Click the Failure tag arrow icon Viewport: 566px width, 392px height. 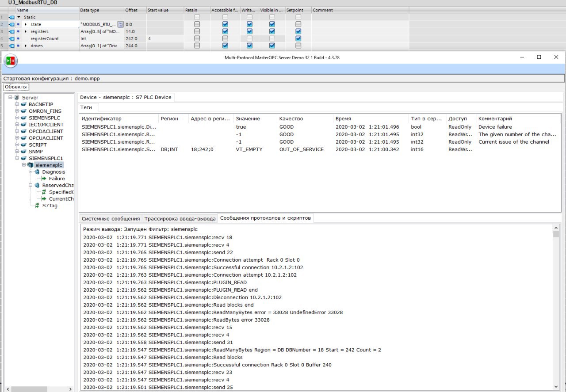[x=44, y=179]
